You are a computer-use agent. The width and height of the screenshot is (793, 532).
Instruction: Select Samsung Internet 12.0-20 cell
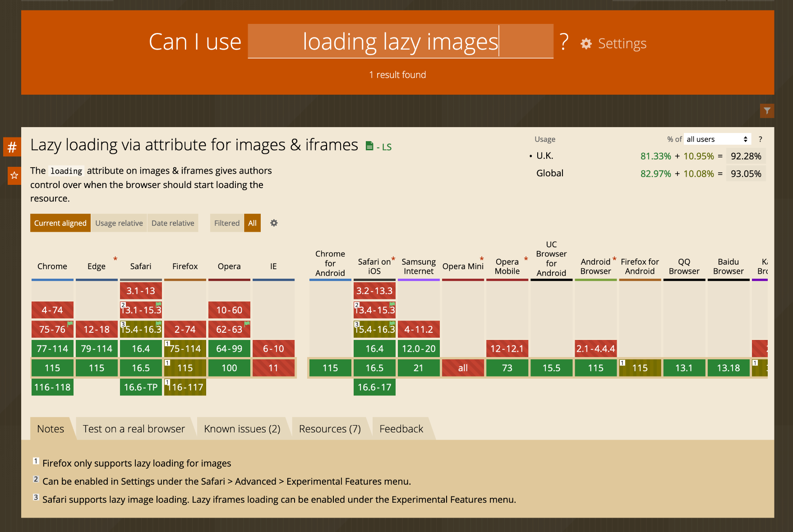pos(419,349)
